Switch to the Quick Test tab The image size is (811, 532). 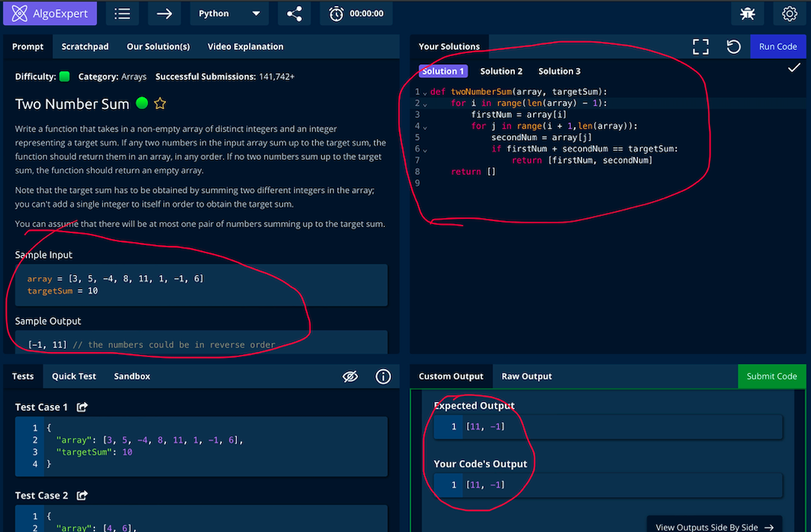(74, 377)
